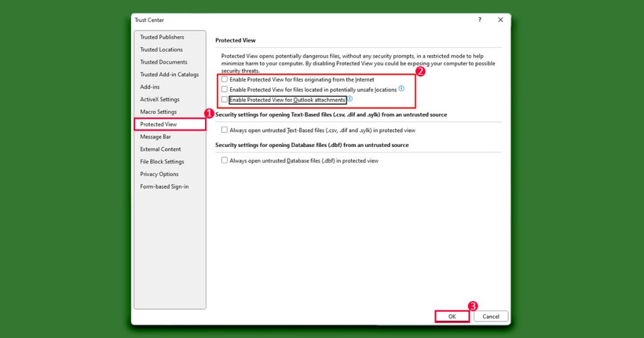Go to File Block Settings
The image size is (644, 338).
(x=162, y=161)
